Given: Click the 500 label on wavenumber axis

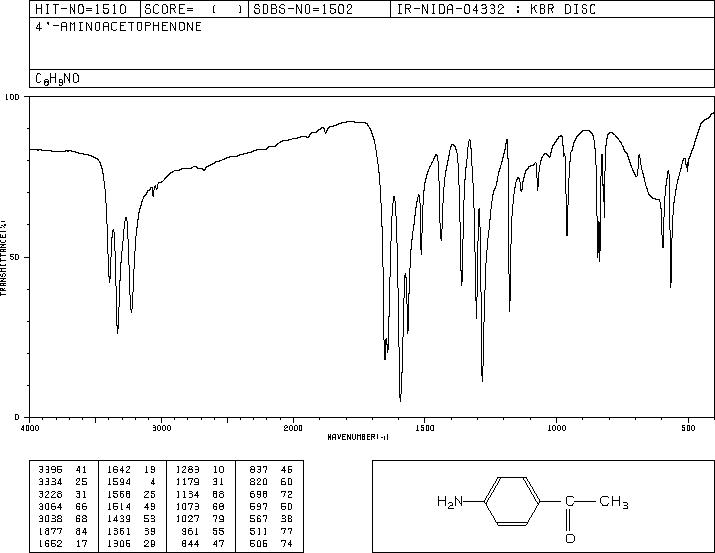Looking at the screenshot, I should [688, 428].
